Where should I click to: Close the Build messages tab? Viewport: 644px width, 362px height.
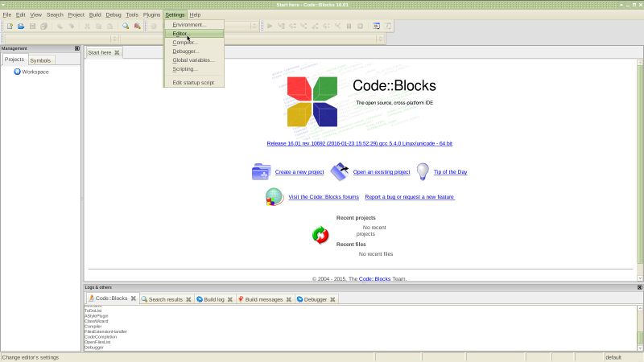click(x=289, y=299)
